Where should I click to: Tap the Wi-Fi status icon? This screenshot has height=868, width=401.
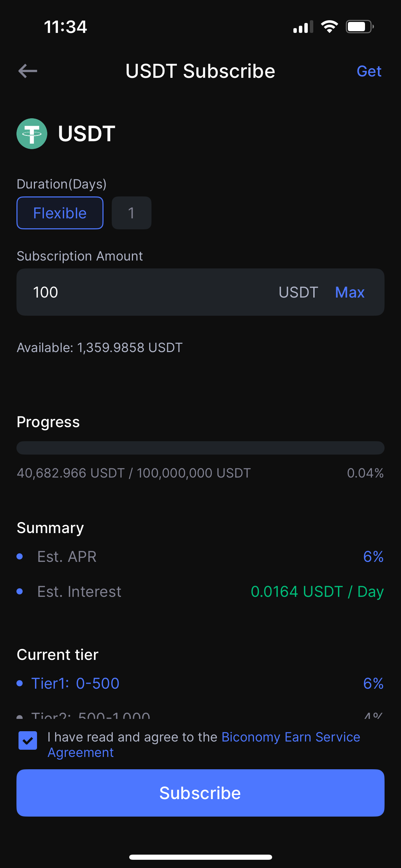[329, 27]
